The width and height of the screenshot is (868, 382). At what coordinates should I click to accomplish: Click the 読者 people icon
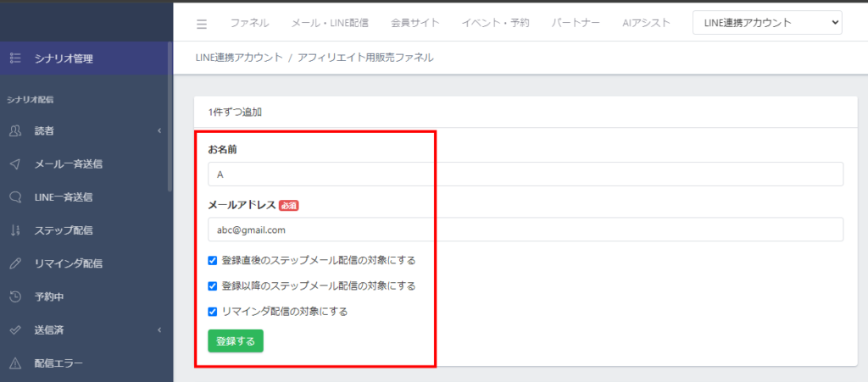pyautogui.click(x=14, y=130)
